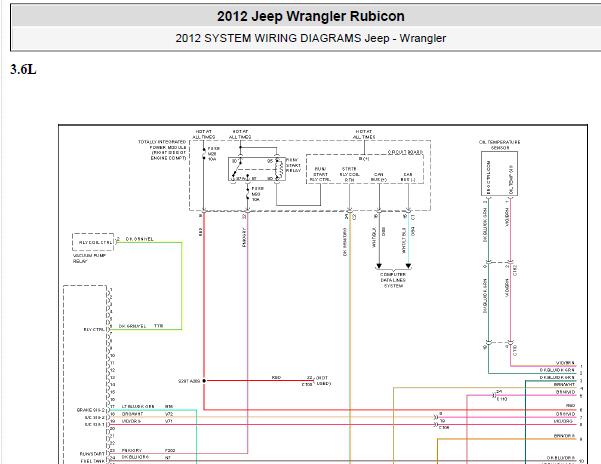Click the 'HOT AT ALL TIMES' label above circuit board
601x464 pixels.
tap(364, 134)
